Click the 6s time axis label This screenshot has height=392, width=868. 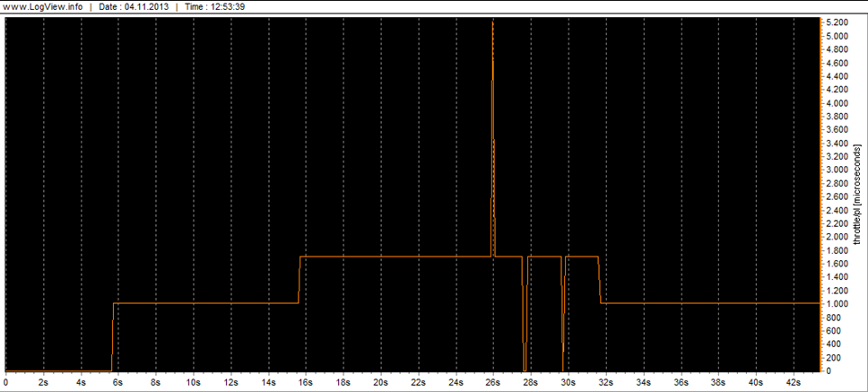tap(118, 382)
